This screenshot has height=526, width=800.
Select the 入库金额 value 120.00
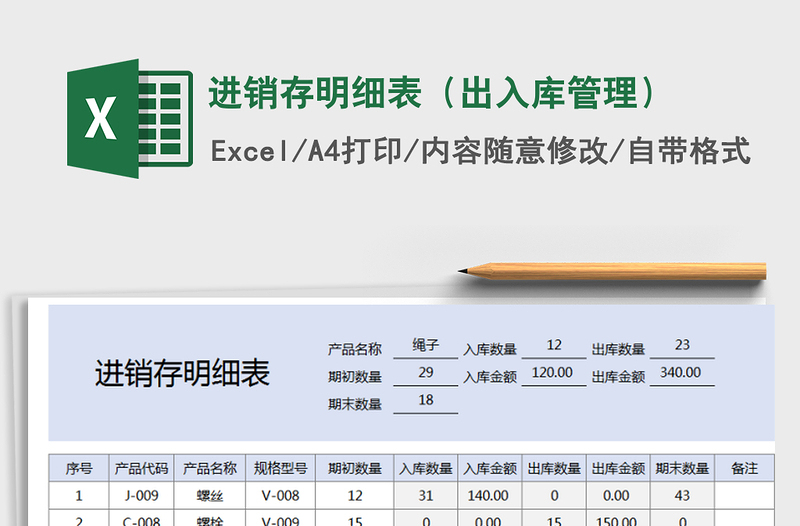click(554, 373)
